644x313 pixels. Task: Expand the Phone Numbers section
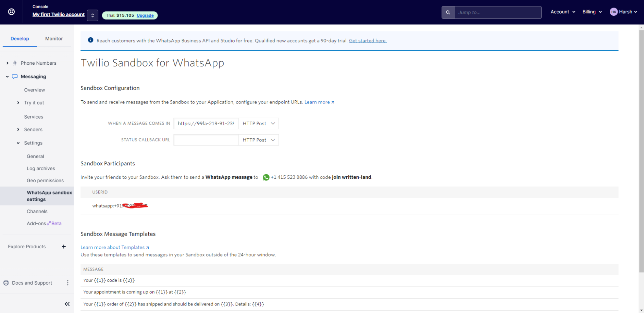(7, 63)
